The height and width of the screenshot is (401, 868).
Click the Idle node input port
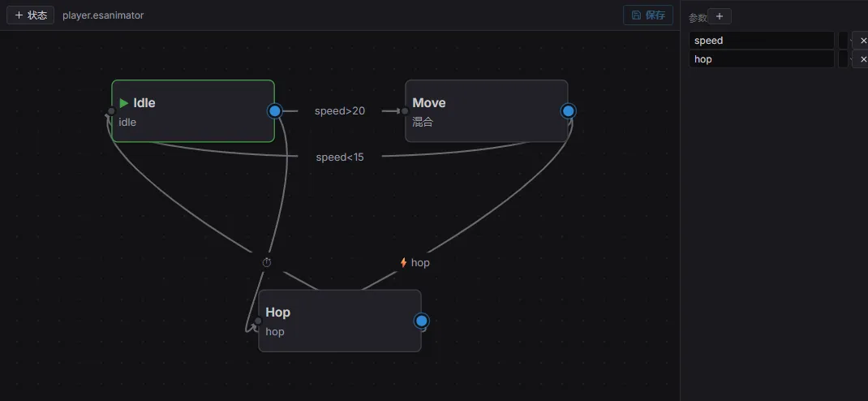coord(111,110)
